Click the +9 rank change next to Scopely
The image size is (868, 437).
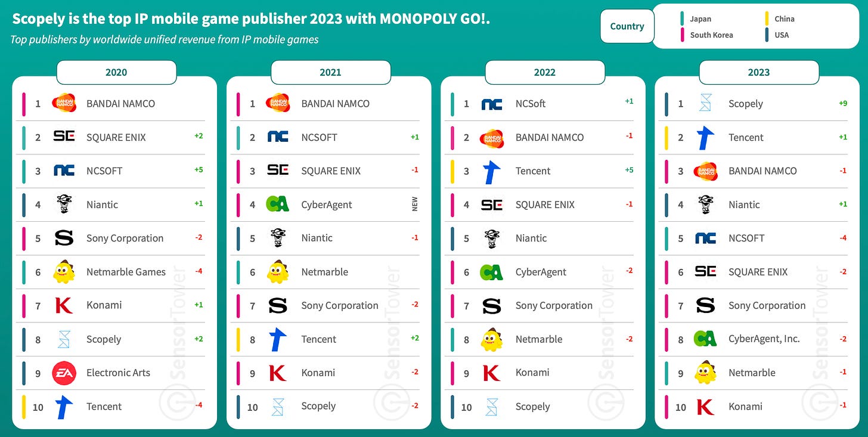click(843, 104)
